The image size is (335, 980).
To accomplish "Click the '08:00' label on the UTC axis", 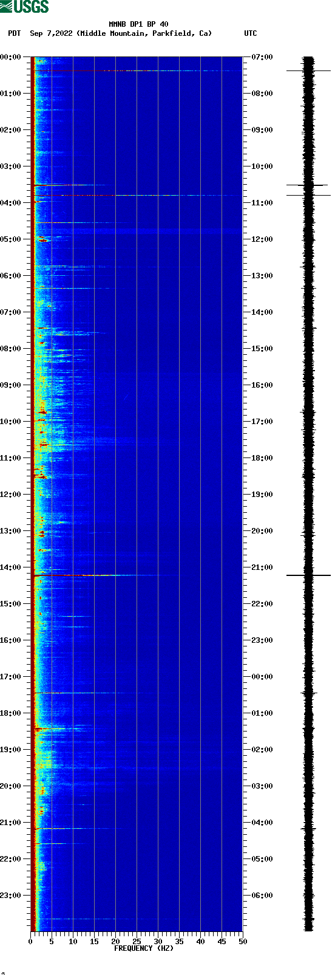I will [x=262, y=94].
